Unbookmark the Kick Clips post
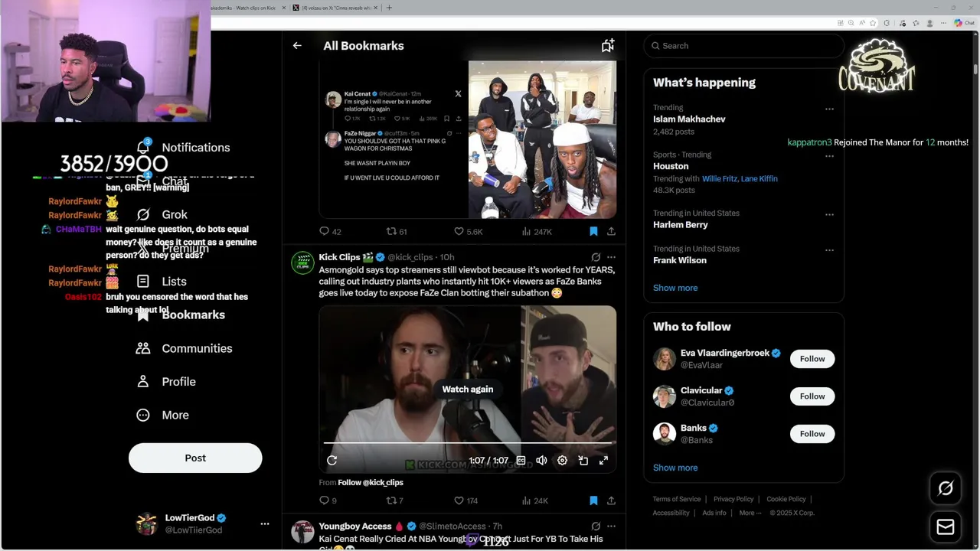 tap(593, 500)
